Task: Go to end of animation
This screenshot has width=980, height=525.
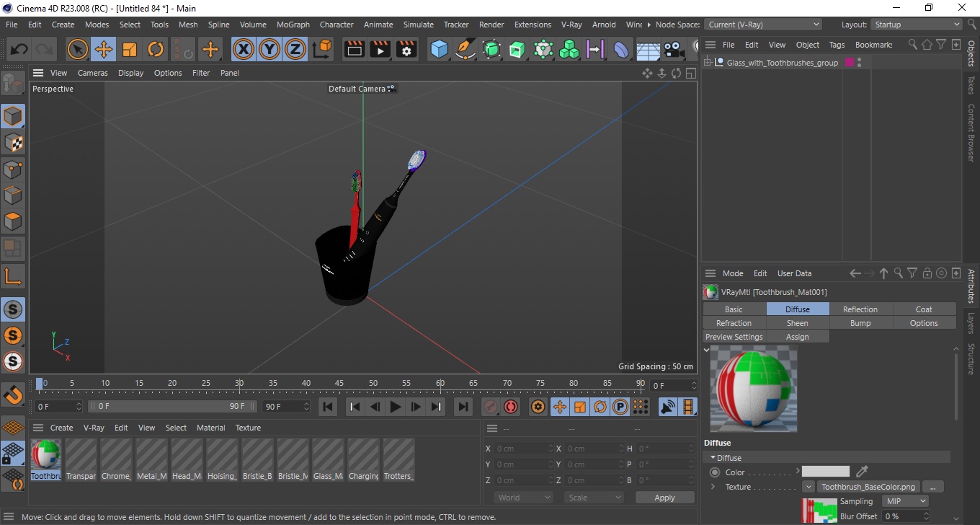Action: 463,407
